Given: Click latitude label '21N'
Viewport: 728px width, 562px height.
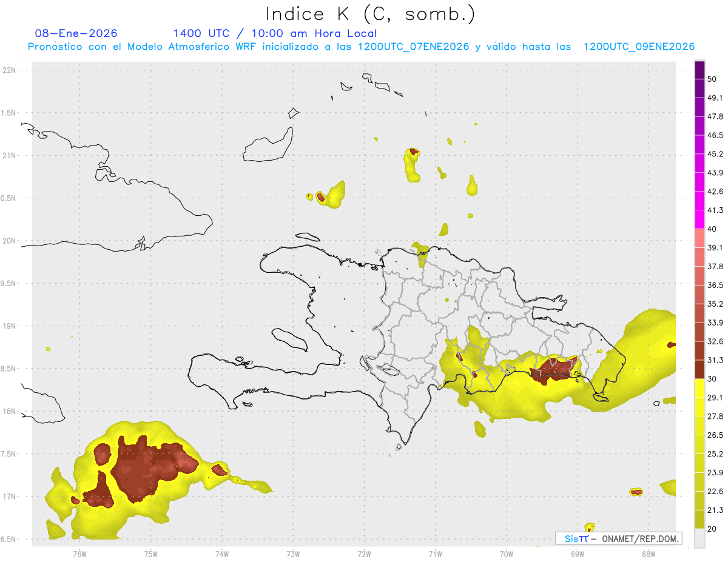Looking at the screenshot, I should [x=10, y=156].
